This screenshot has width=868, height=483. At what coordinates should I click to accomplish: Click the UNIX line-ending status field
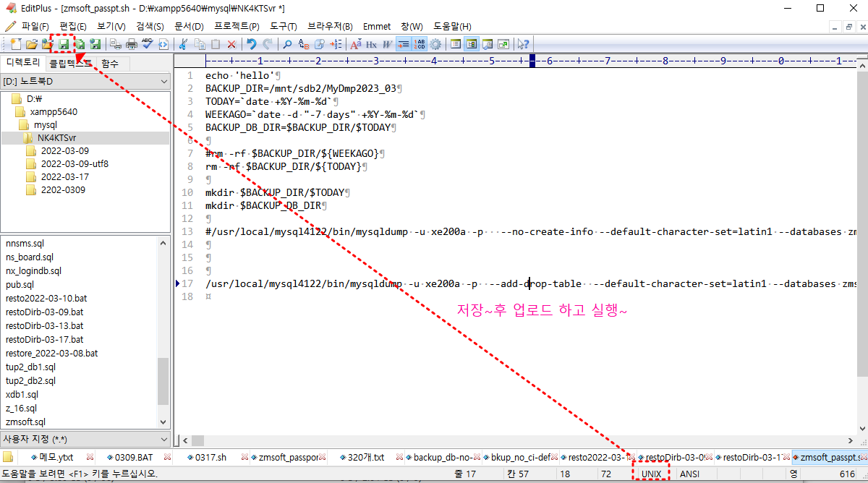tap(651, 474)
